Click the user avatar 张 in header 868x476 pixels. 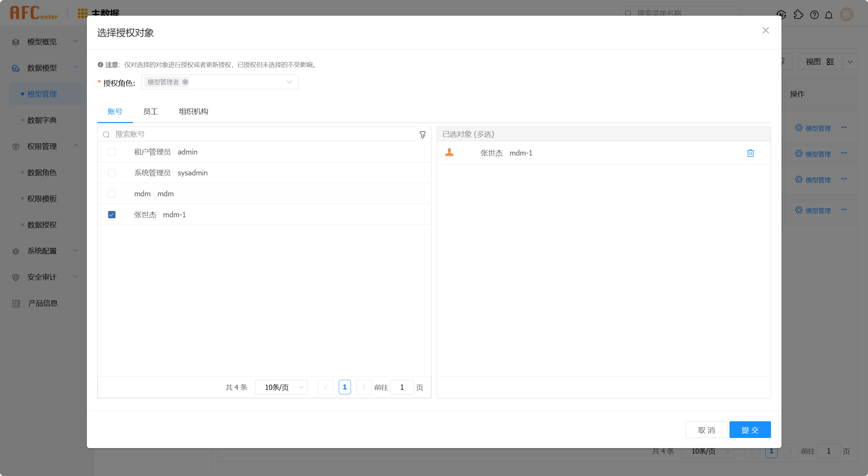(847, 15)
